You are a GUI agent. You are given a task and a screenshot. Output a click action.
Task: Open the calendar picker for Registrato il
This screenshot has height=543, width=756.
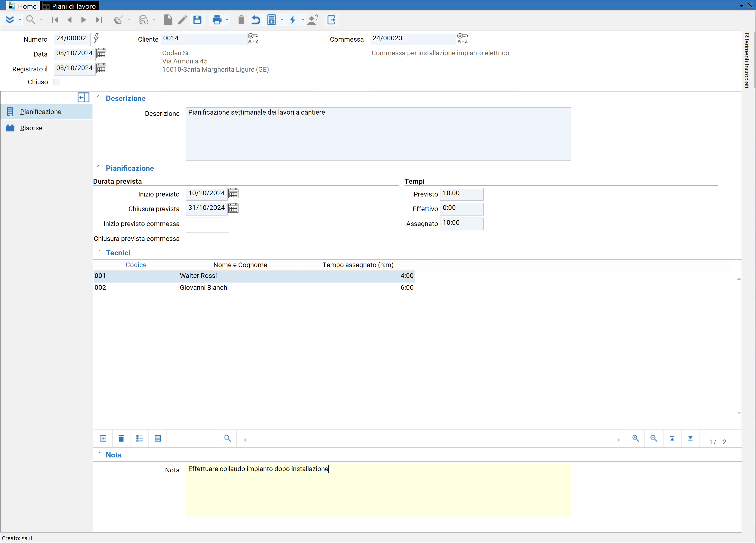click(101, 68)
